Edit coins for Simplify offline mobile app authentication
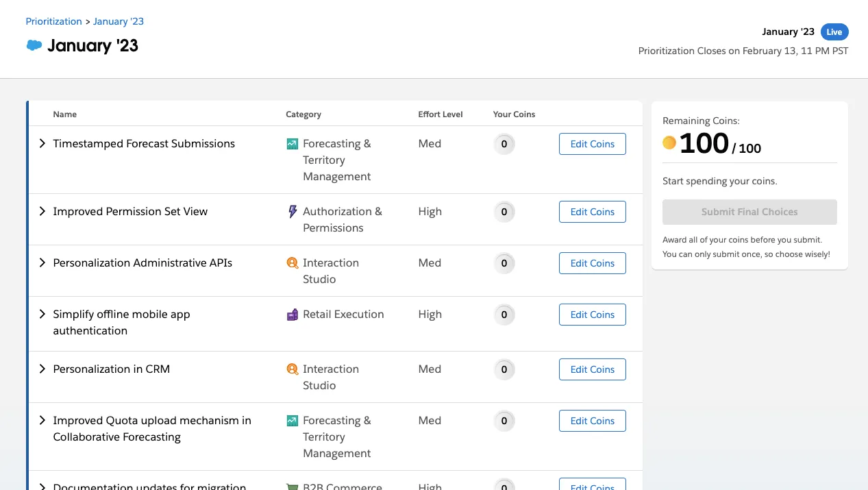 point(593,315)
